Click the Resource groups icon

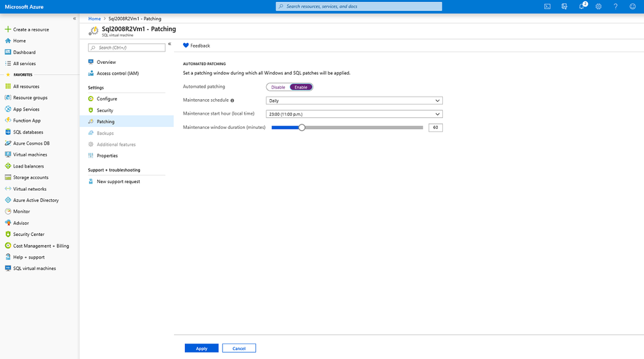pos(8,98)
